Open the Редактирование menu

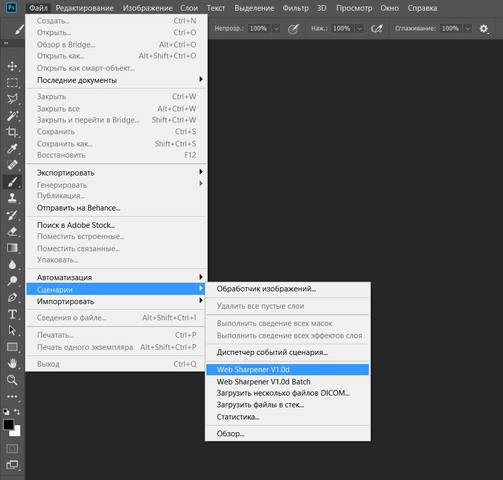pos(85,8)
